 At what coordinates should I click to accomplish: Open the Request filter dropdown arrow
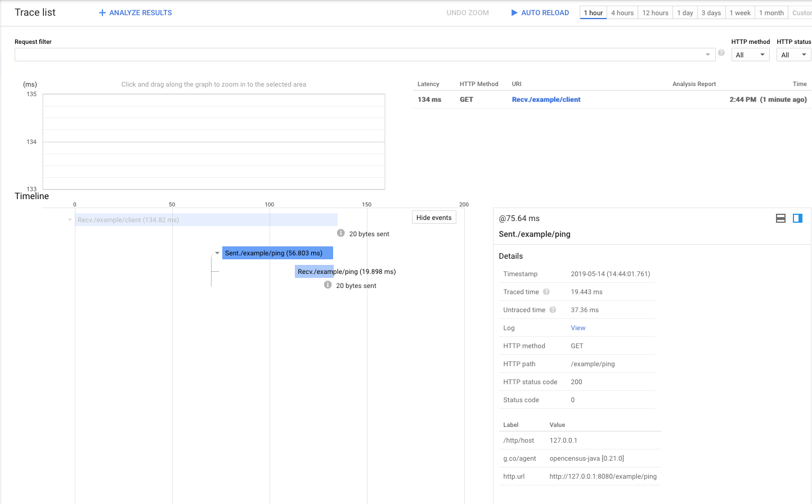[x=707, y=55]
